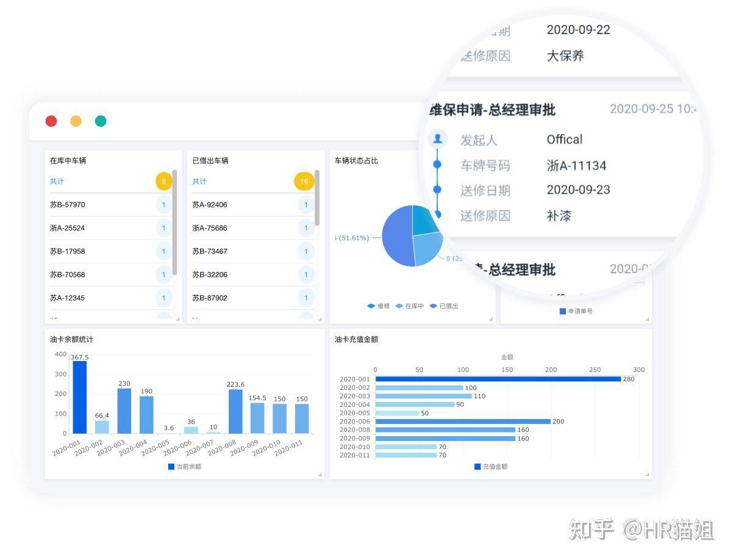This screenshot has height=560, width=733.
Task: Select row 苏B-57970
Action: pyautogui.click(x=110, y=205)
